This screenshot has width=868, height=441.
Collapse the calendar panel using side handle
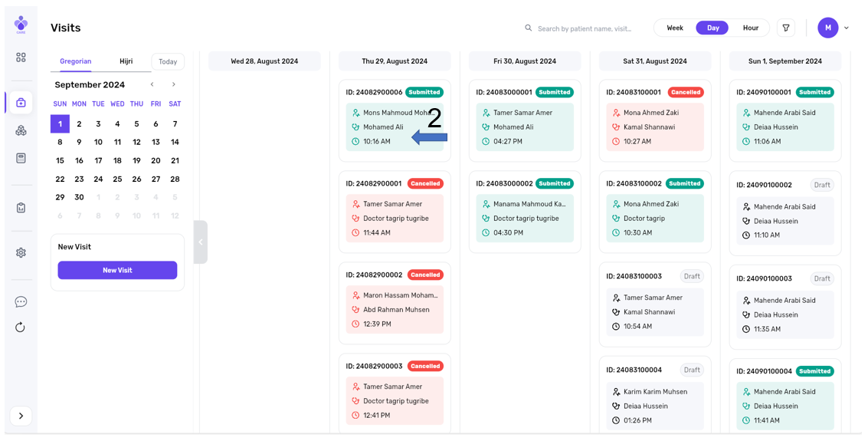pyautogui.click(x=201, y=242)
